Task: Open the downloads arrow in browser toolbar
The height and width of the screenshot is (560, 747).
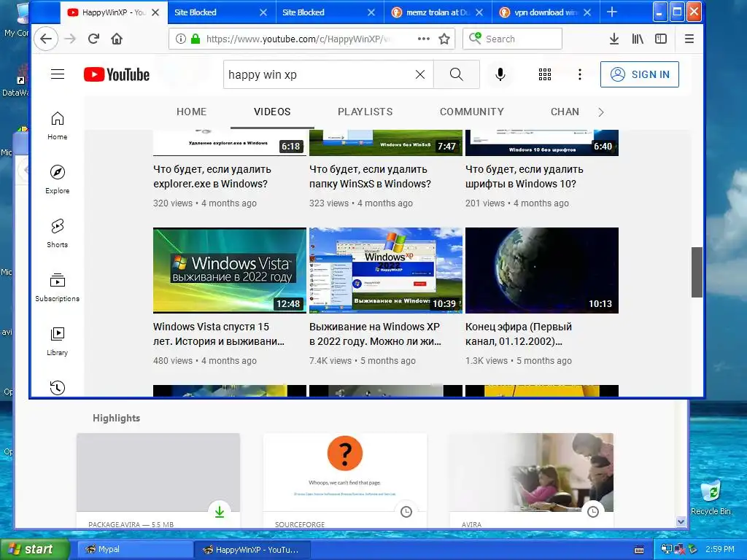Action: coord(614,39)
